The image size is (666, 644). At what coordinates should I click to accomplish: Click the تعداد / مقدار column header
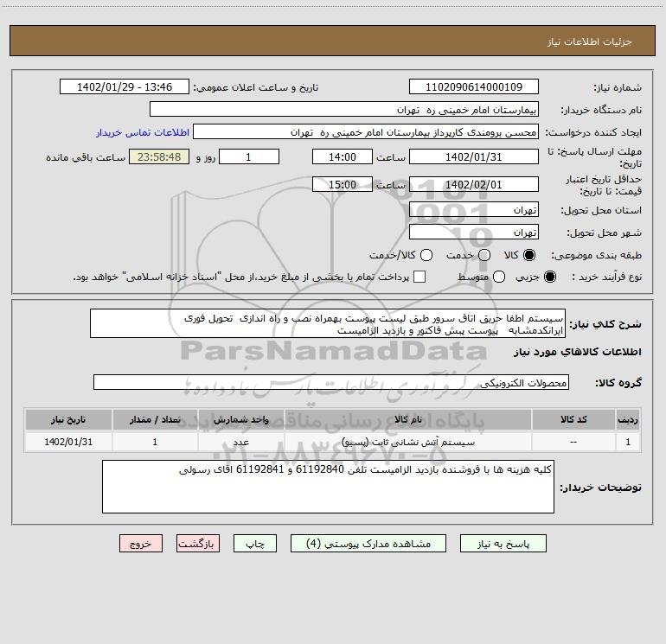click(155, 419)
